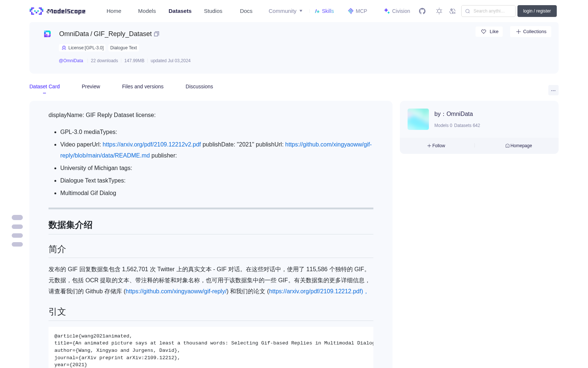Click the Dialogue Text tag
The width and height of the screenshot is (588, 368).
[123, 48]
